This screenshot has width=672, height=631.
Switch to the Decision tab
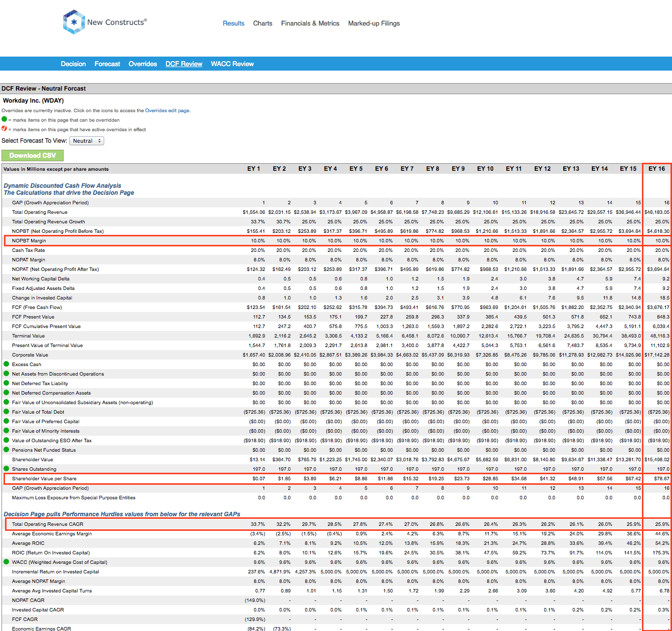click(73, 64)
